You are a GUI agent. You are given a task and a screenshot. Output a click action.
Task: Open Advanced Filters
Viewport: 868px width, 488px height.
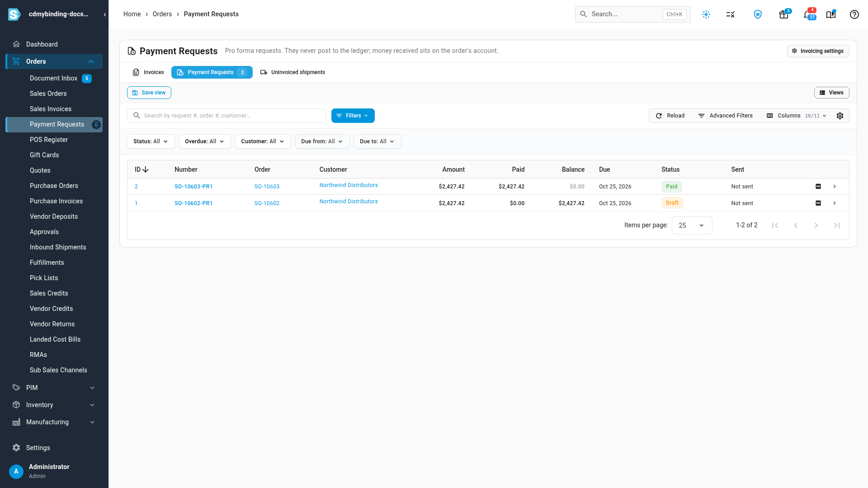click(726, 116)
